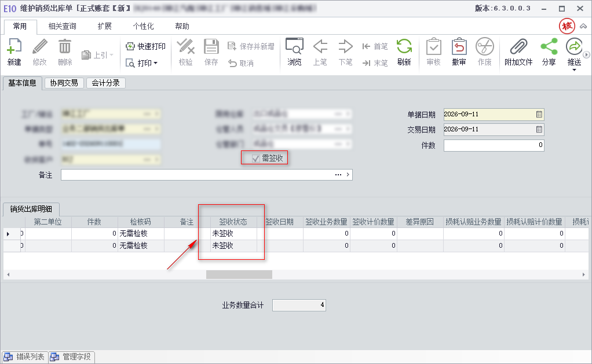Screen dimensions: 592x364
Task: Click the 撤审 un-approve icon
Action: pos(459,47)
